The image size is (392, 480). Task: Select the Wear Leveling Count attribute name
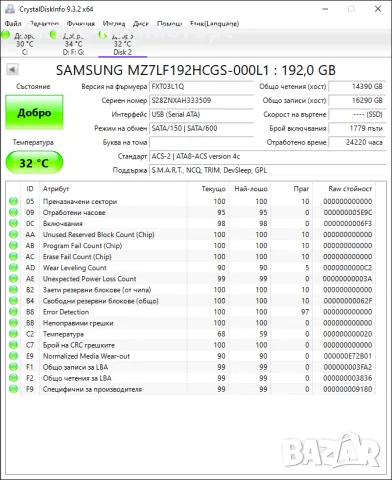pyautogui.click(x=75, y=268)
